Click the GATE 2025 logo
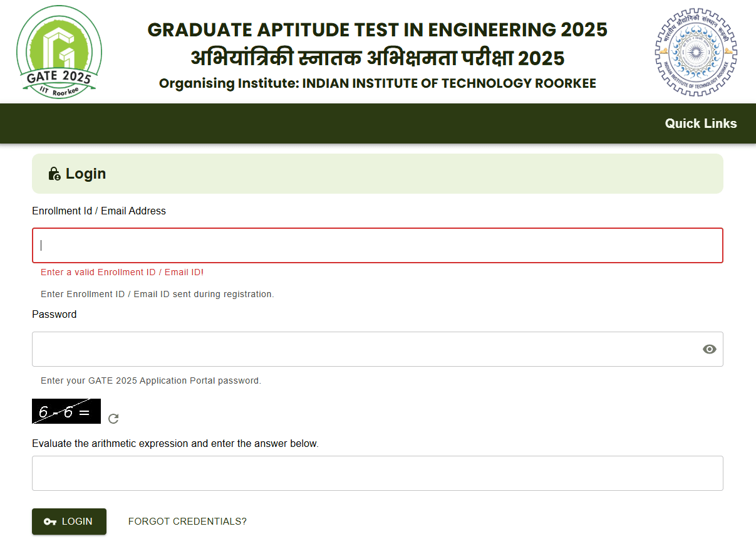Viewport: 756px width, 551px height. (59, 51)
